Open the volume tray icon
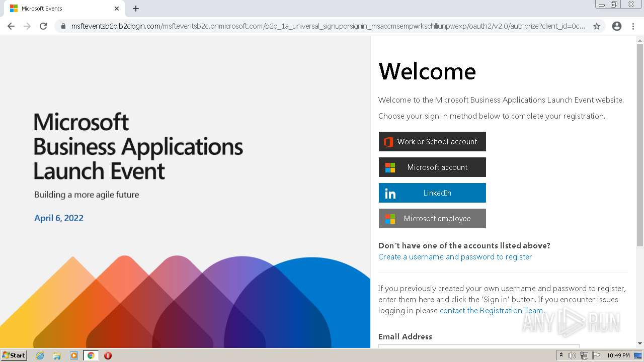The image size is (644, 362). coord(572,355)
